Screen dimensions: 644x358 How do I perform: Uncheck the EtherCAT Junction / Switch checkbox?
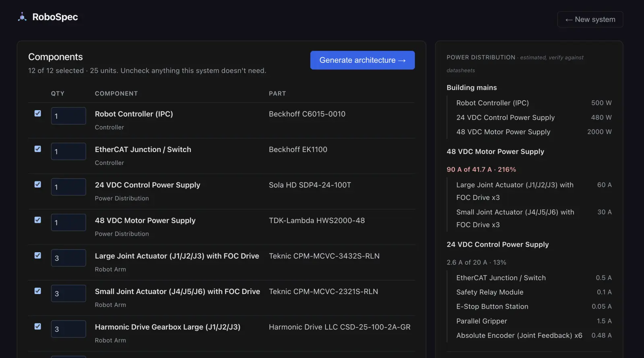[x=38, y=149]
